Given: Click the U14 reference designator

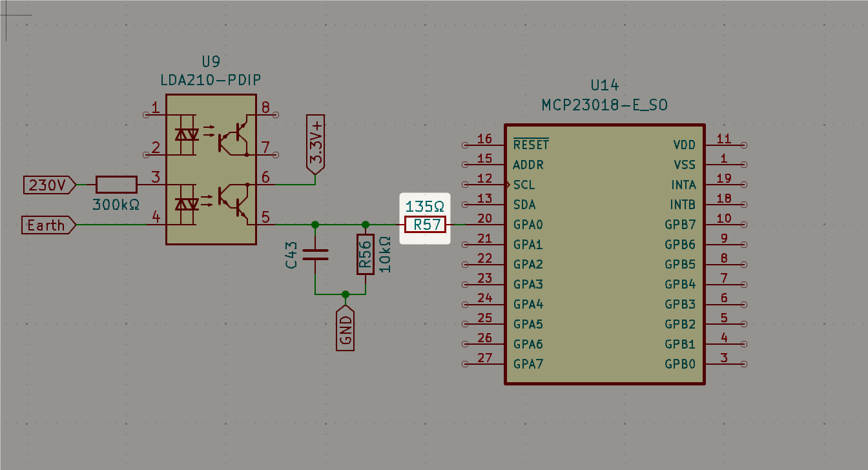Looking at the screenshot, I should [604, 85].
